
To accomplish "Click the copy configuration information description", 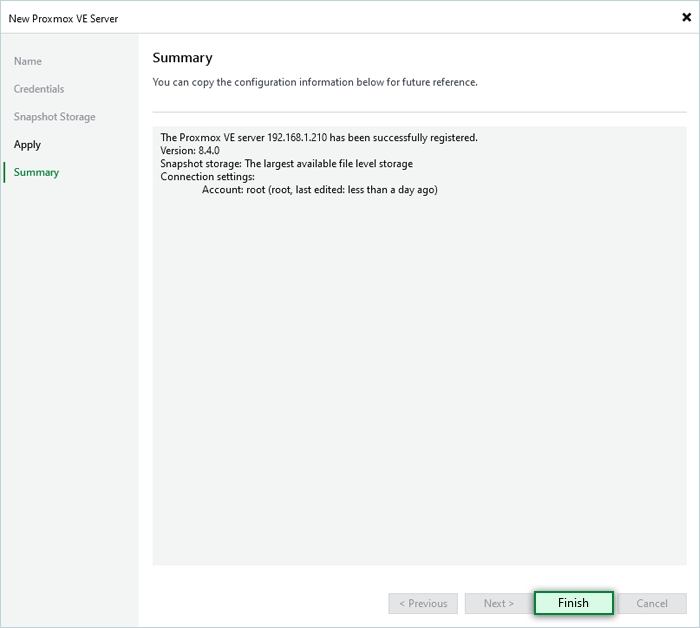I will (x=314, y=82).
